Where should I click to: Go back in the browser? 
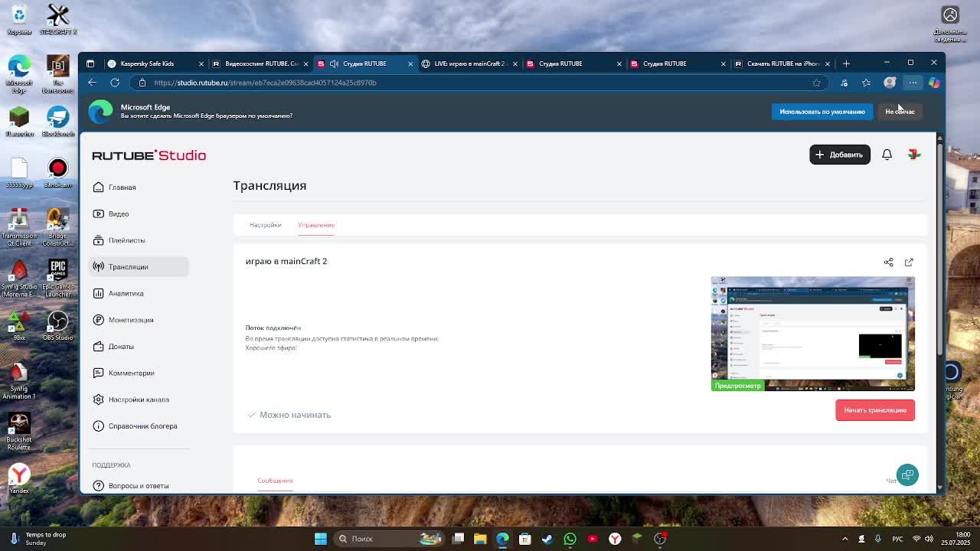92,83
